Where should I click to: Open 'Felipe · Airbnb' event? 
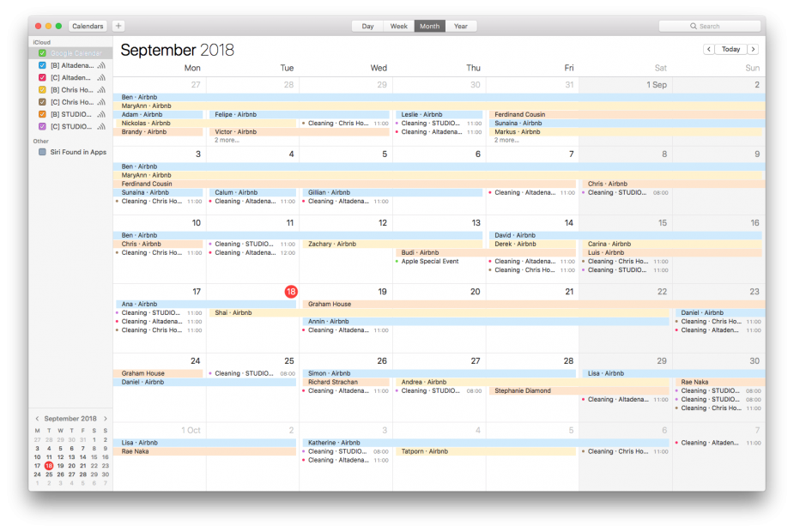coord(300,115)
